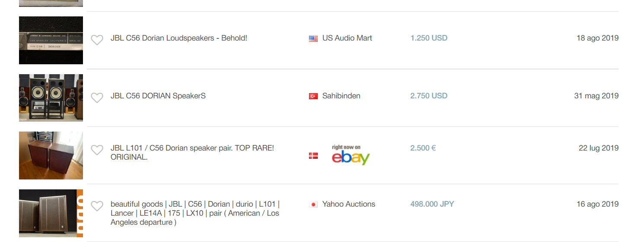Image resolution: width=644 pixels, height=242 pixels.
Task: Open thumbnail of brown speaker cabinets on floor
Action: click(51, 155)
